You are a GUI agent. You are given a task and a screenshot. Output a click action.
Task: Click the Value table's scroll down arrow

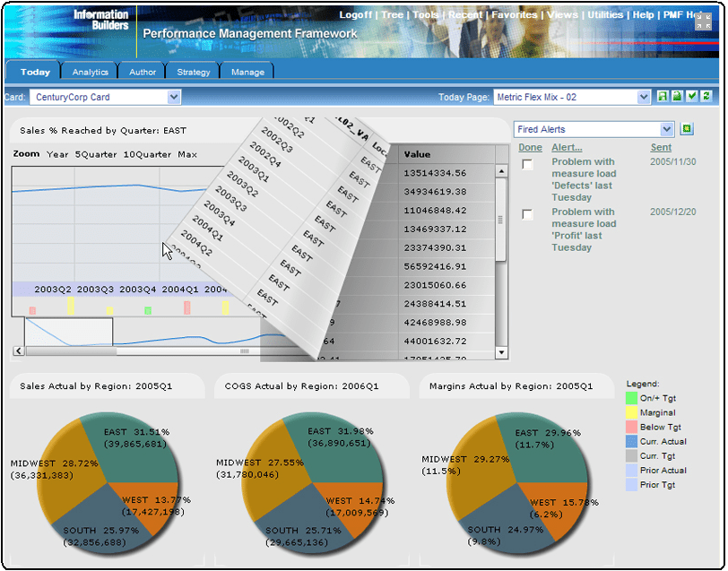click(x=501, y=353)
